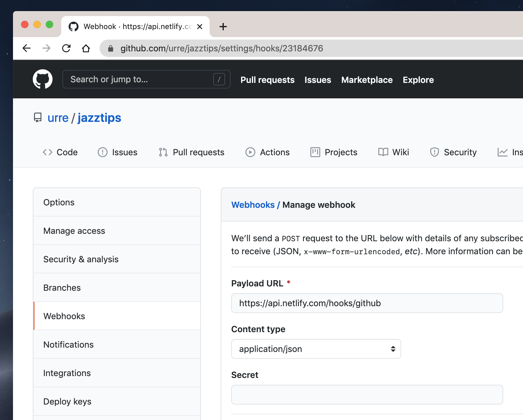This screenshot has width=523, height=420.
Task: Open Notifications settings
Action: [117, 345]
